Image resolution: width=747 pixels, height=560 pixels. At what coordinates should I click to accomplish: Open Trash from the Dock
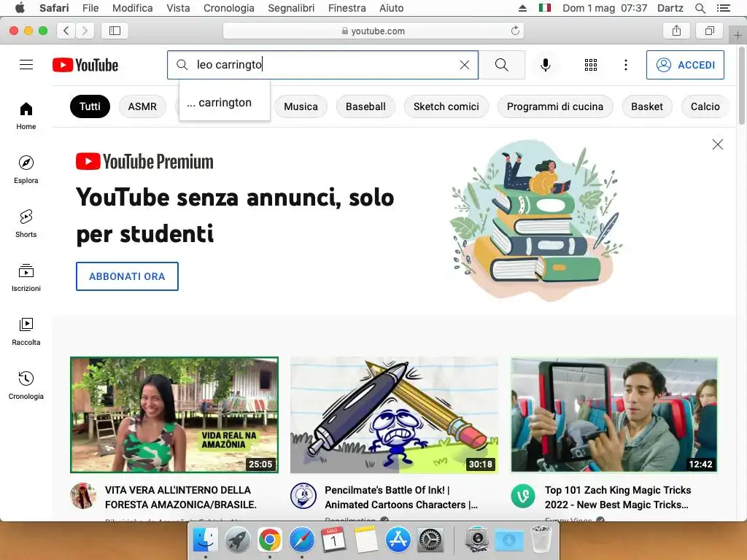coord(541,540)
